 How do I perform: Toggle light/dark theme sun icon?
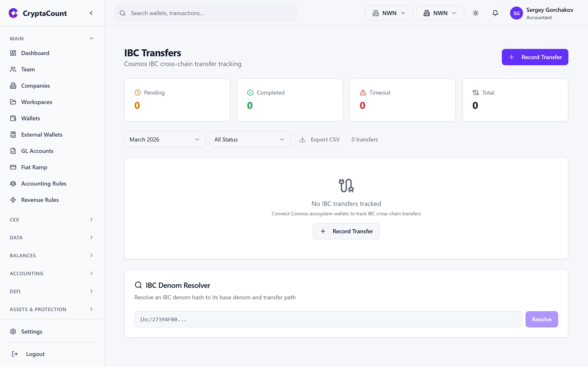(x=476, y=13)
